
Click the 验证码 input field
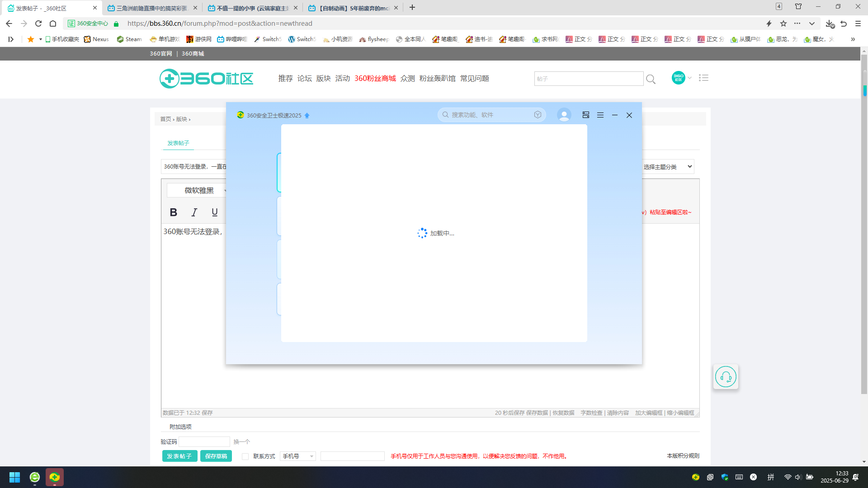(x=204, y=441)
